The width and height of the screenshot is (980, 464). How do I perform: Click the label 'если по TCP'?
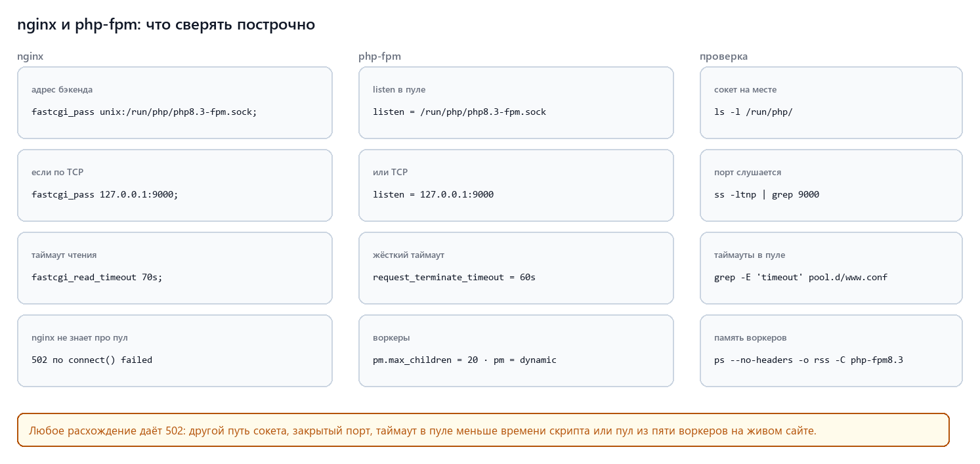[58, 173]
